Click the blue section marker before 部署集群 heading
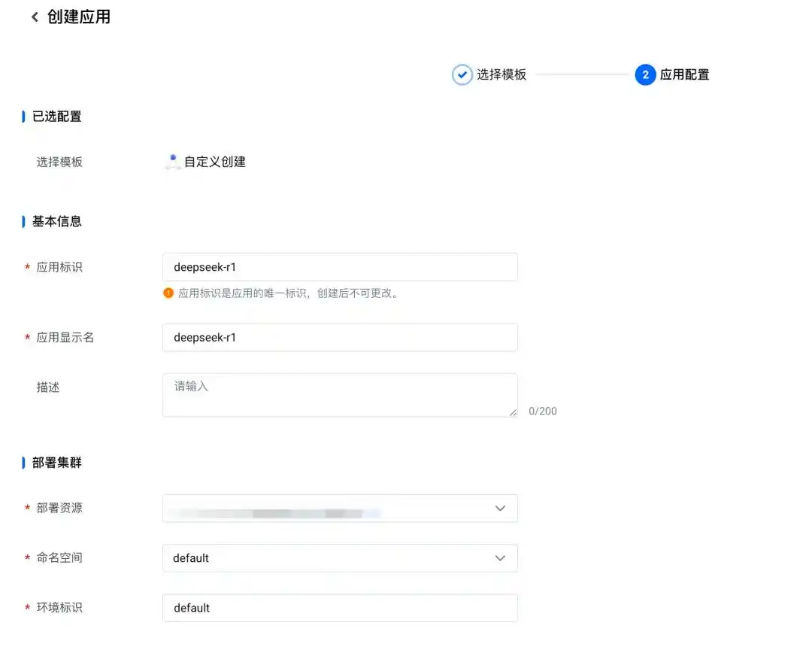Viewport: 812px width, 656px height. (23, 462)
